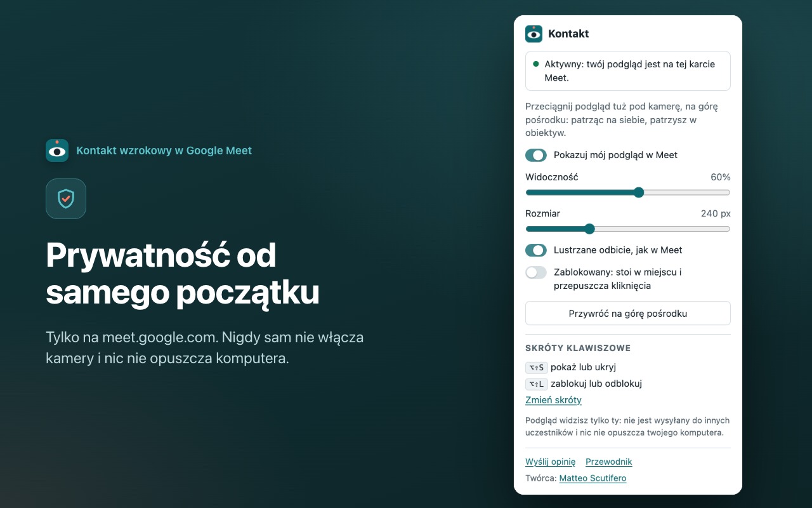The image size is (812, 508).
Task: Click the ⌥⇧L shortcut key badge
Action: pos(536,384)
